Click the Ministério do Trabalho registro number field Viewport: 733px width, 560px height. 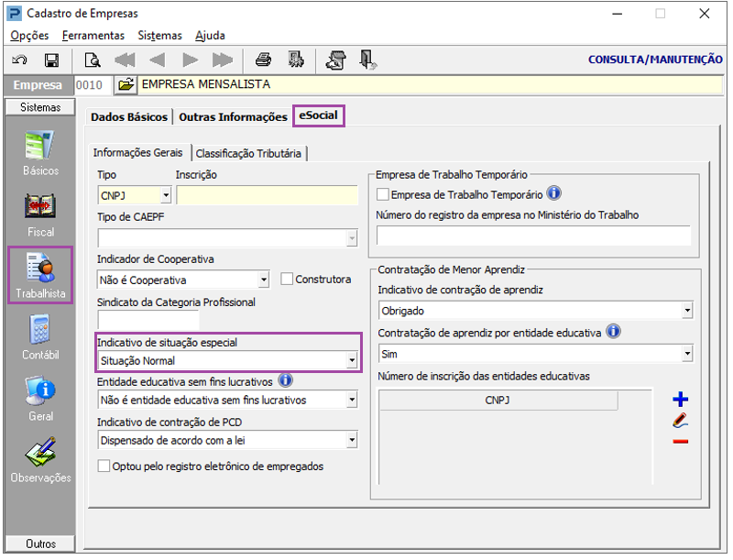(x=534, y=236)
